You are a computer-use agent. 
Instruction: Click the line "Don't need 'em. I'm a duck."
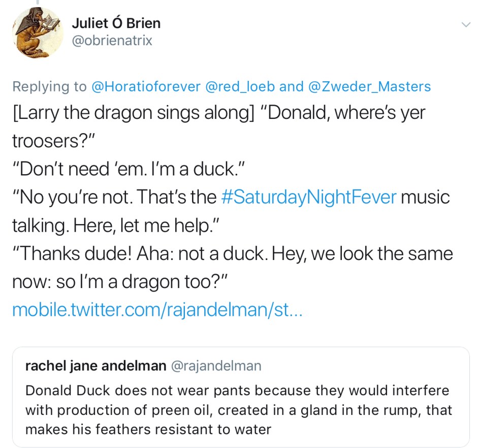pos(129,169)
